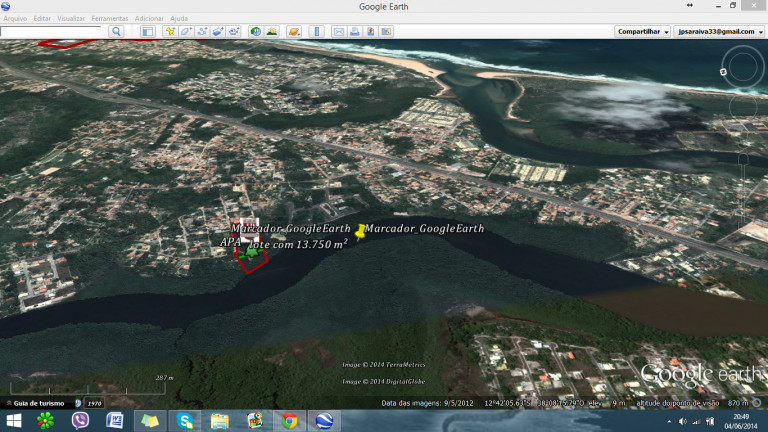Open the Arquivo menu
The width and height of the screenshot is (768, 432).
click(15, 18)
